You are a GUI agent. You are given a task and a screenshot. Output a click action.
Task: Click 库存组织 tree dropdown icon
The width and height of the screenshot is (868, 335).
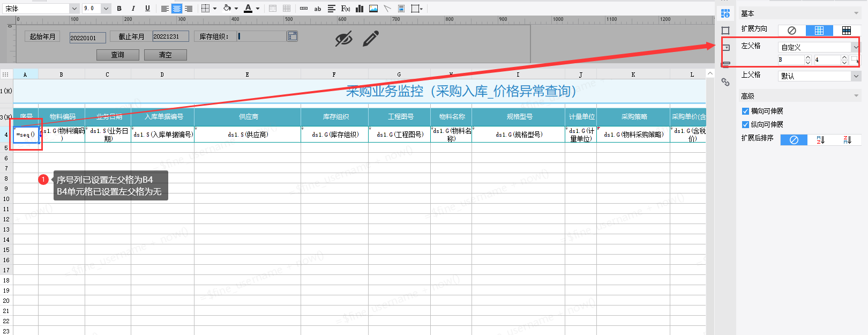click(292, 36)
